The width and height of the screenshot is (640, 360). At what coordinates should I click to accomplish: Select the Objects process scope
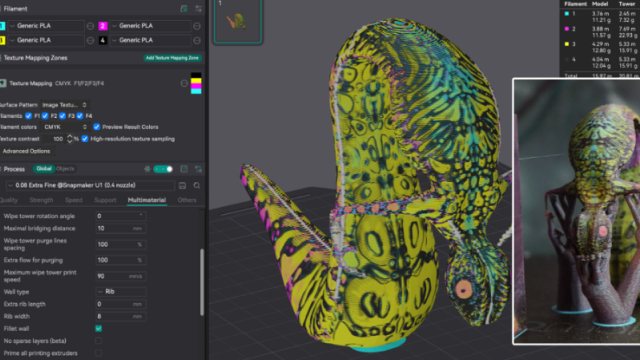click(x=65, y=169)
